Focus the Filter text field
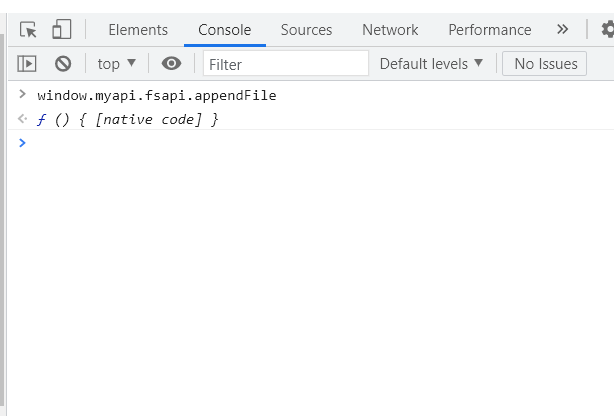The width and height of the screenshot is (614, 416). pyautogui.click(x=286, y=64)
